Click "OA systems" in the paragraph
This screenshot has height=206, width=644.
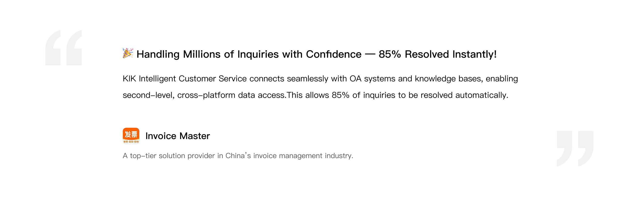pos(372,79)
